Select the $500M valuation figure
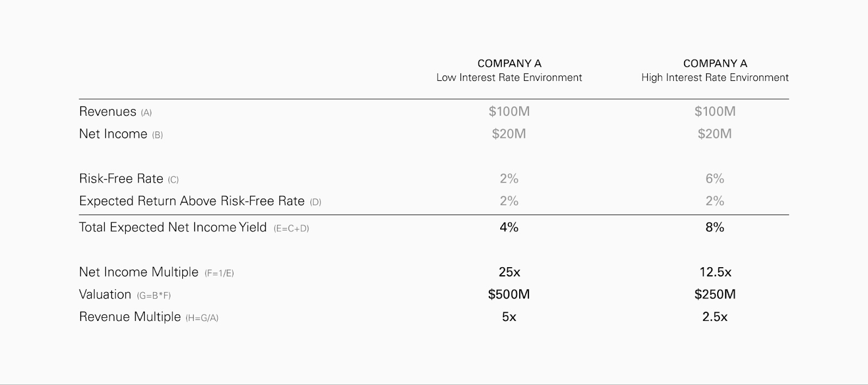Viewport: 868px width, 385px height. point(509,295)
